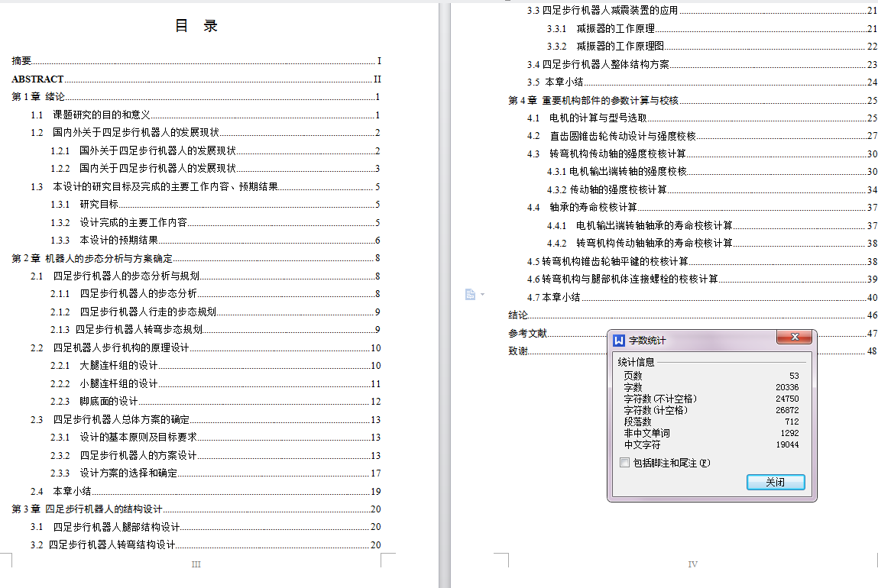The width and height of the screenshot is (878, 588).
Task: Click 1.3.2 设计完成的主要工作内容
Action: [x=215, y=222]
